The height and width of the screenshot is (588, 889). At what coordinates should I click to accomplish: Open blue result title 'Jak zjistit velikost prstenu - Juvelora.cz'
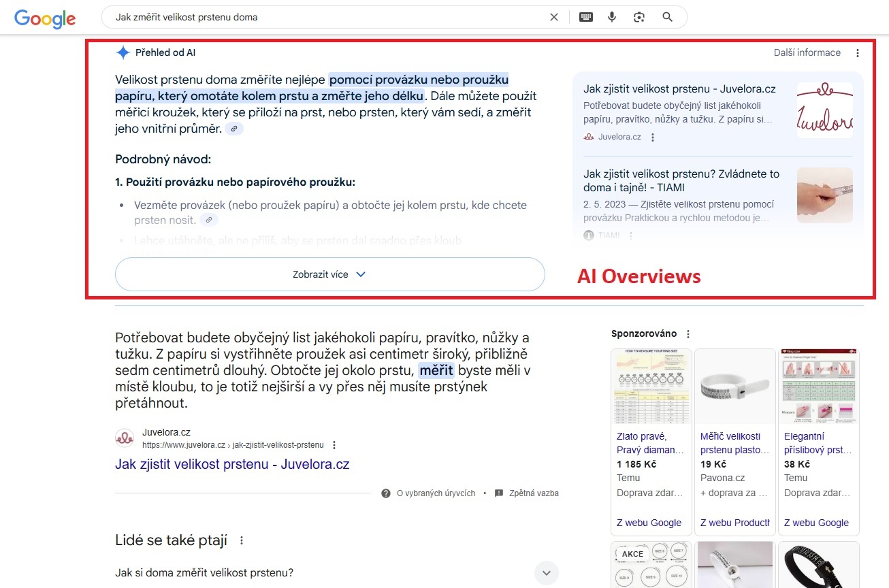pyautogui.click(x=232, y=464)
